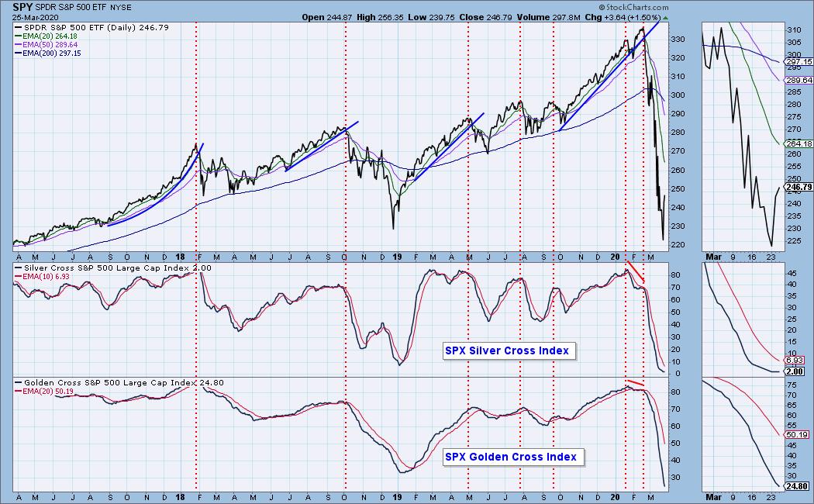Click the 50.19 tag in golden cross zoom panel

coord(798,434)
